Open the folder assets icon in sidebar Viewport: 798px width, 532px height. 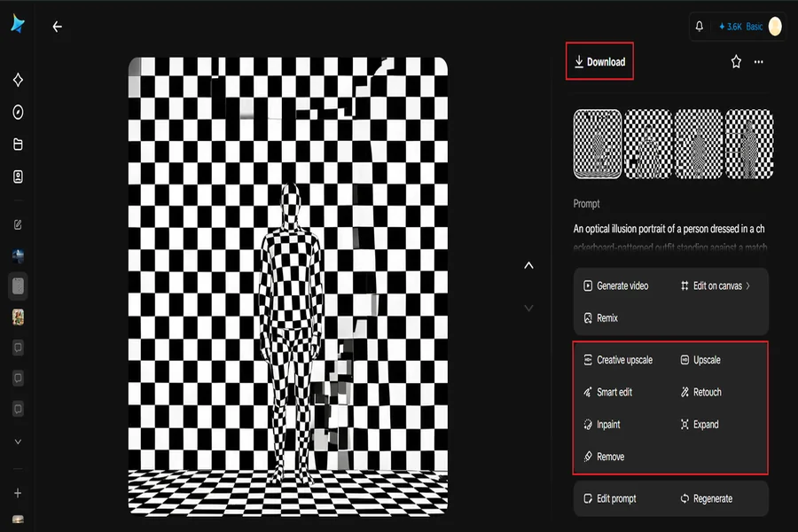pyautogui.click(x=18, y=144)
